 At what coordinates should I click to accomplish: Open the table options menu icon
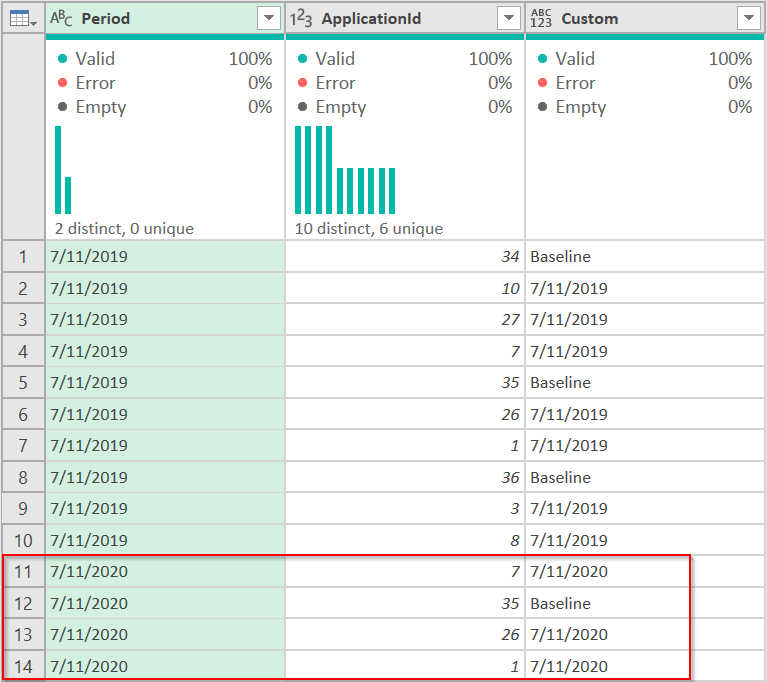(23, 19)
